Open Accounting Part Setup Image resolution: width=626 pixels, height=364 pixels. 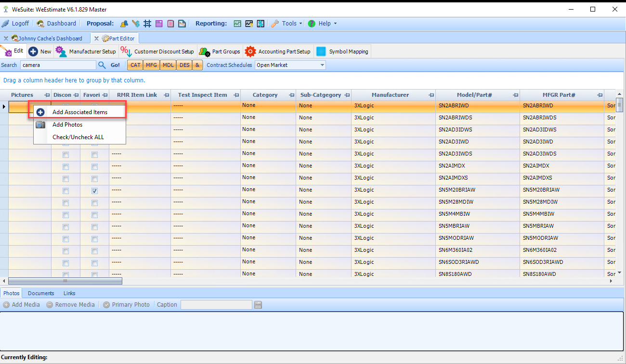pyautogui.click(x=278, y=52)
